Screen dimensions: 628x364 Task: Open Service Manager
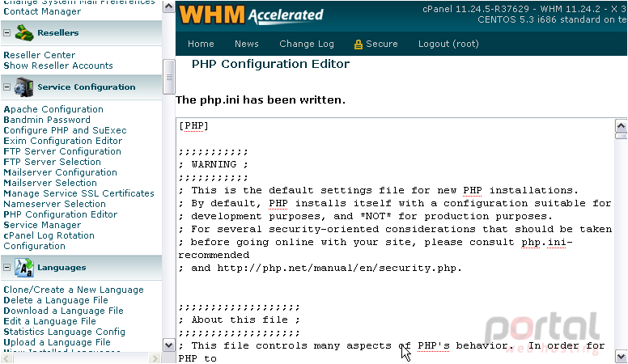(x=42, y=225)
